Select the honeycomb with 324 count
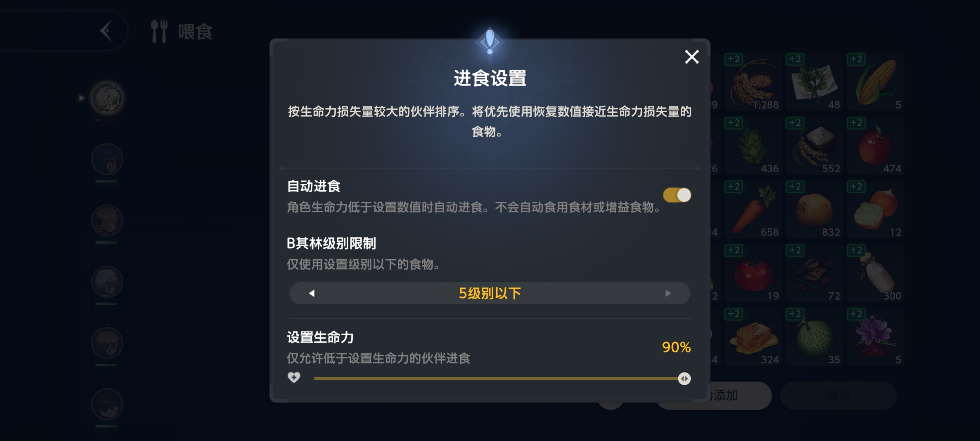Screen dimensions: 980x441 [x=753, y=337]
